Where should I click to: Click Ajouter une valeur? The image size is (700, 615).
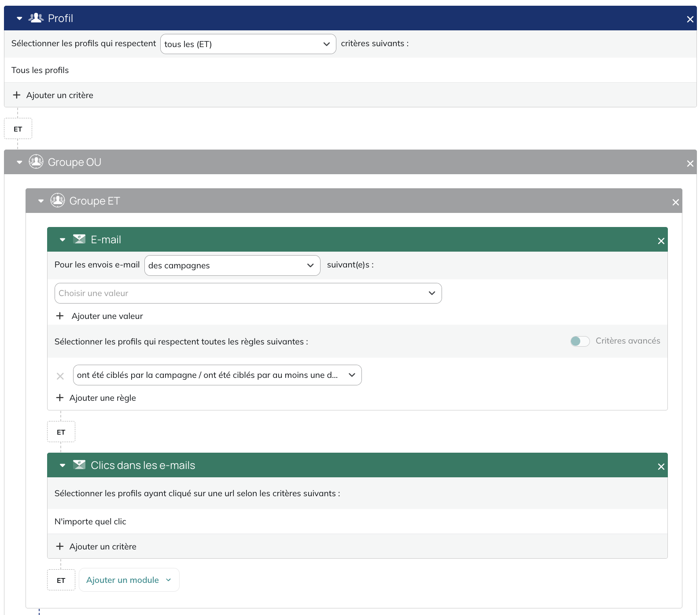point(99,316)
